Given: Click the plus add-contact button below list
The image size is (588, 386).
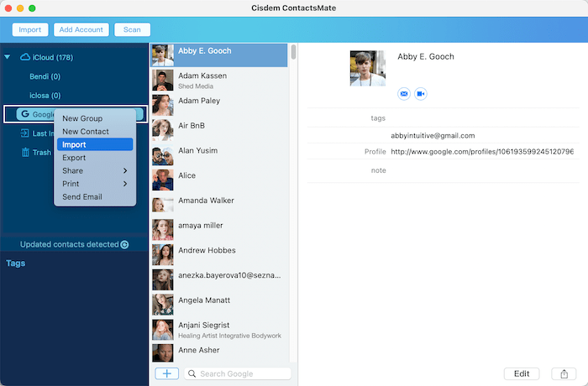Looking at the screenshot, I should [x=167, y=373].
